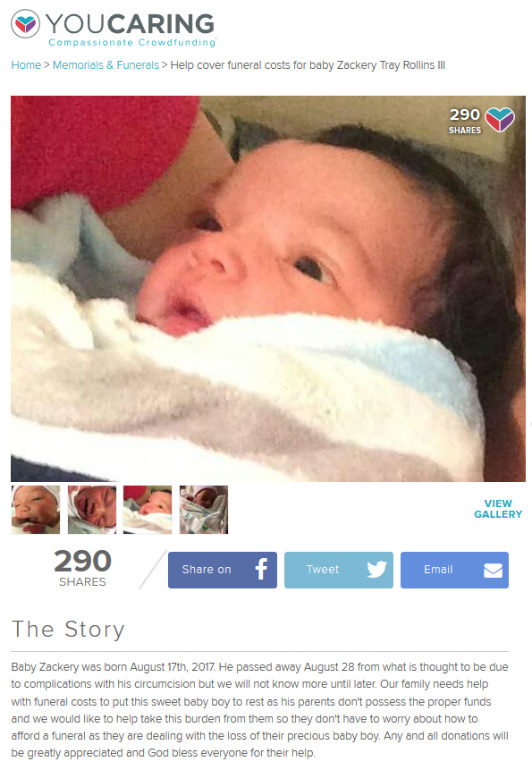Select the Email share button
Image resolution: width=532 pixels, height=770 pixels.
click(x=454, y=570)
